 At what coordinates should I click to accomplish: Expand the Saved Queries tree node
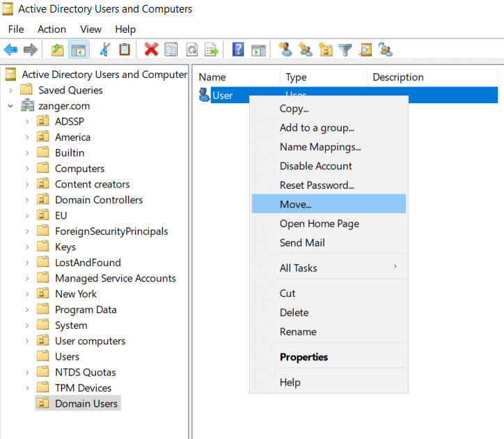pos(10,90)
